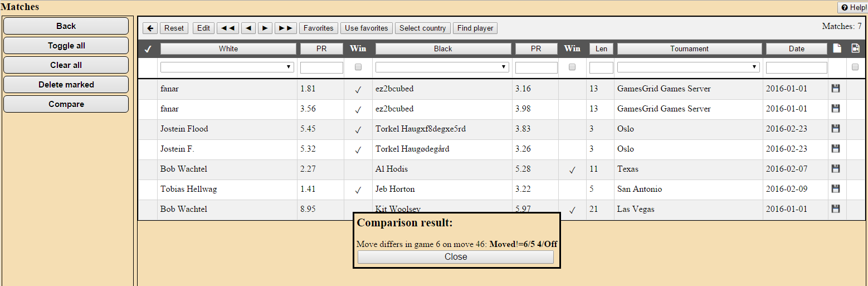Open the Black player filter dropdown

pos(442,67)
